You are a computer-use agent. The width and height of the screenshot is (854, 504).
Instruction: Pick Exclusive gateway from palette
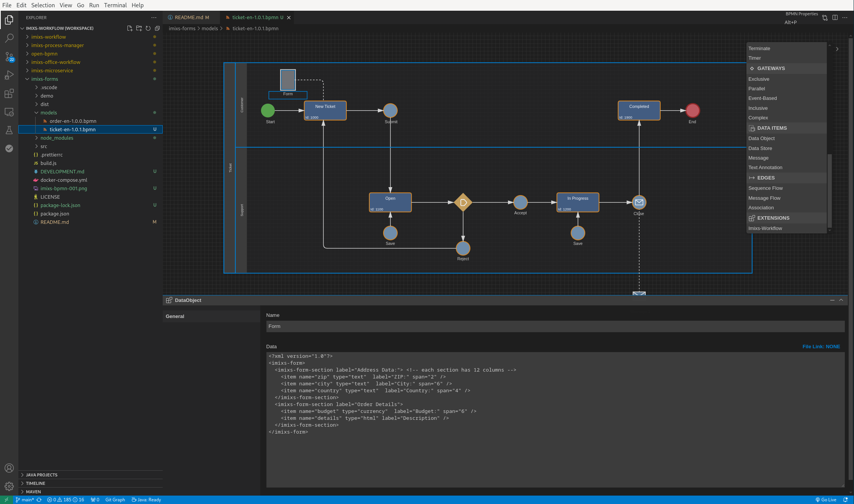coord(759,79)
